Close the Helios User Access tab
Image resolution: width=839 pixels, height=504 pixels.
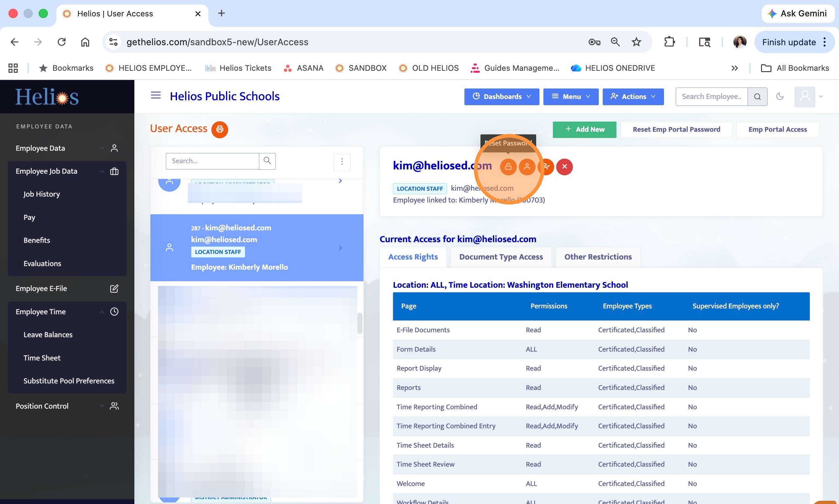pyautogui.click(x=198, y=13)
